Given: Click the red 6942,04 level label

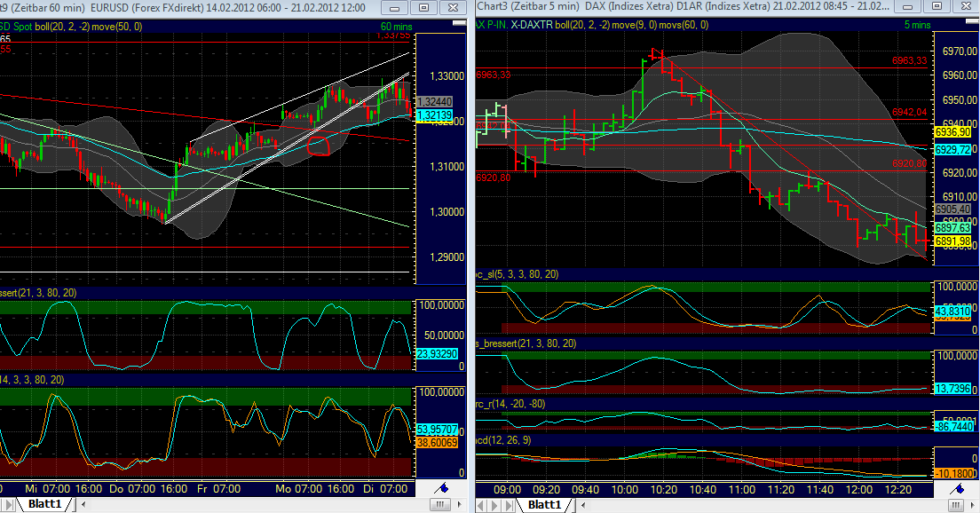Looking at the screenshot, I should point(910,113).
